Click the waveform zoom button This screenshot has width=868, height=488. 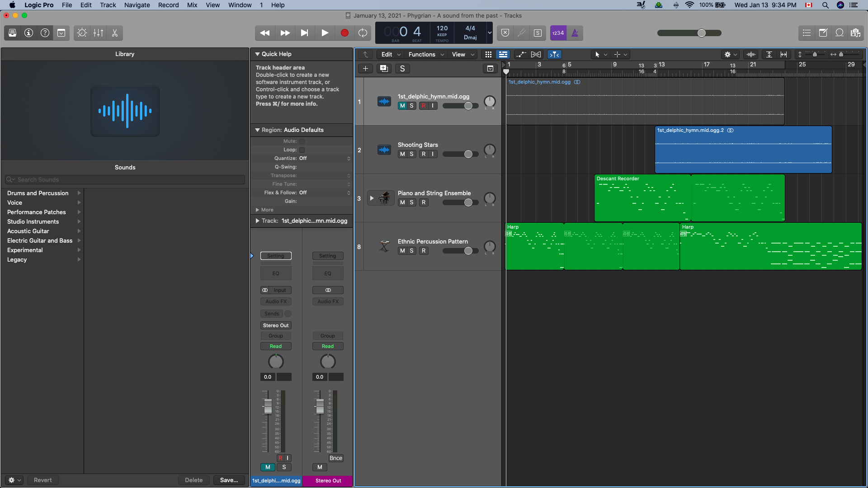751,55
